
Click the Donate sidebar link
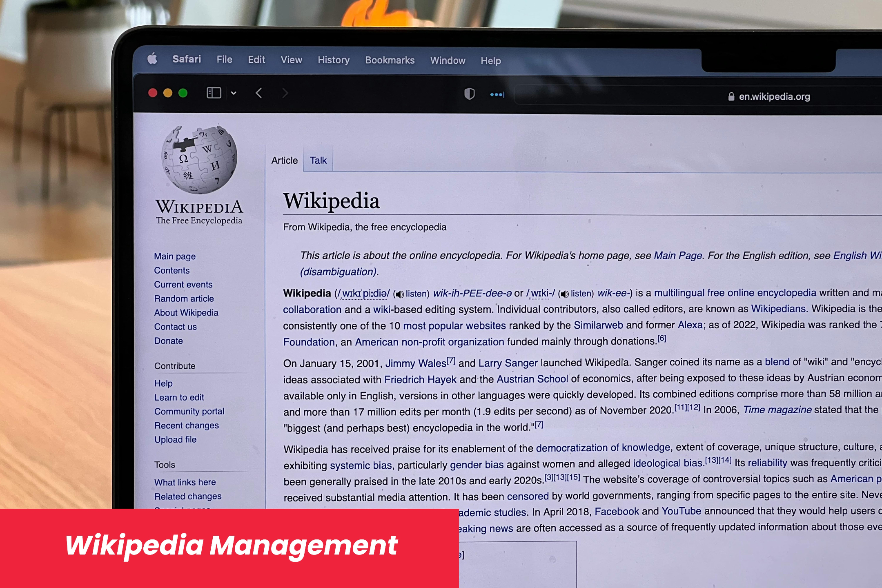click(168, 341)
